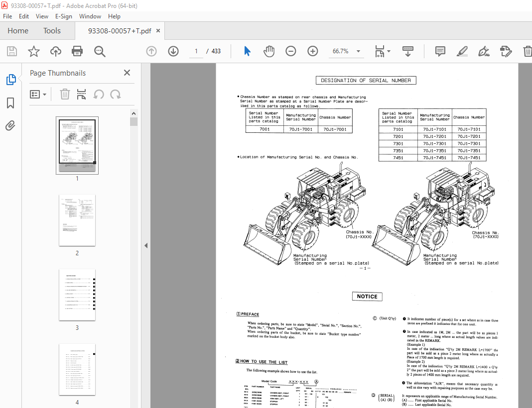This screenshot has height=408, width=532.
Task: Switch to the Home tab
Action: click(x=18, y=31)
